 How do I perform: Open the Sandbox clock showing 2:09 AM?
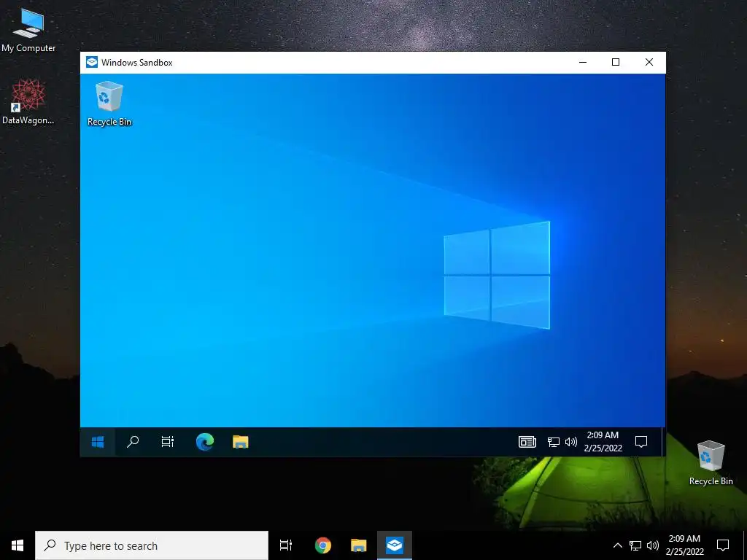point(603,441)
